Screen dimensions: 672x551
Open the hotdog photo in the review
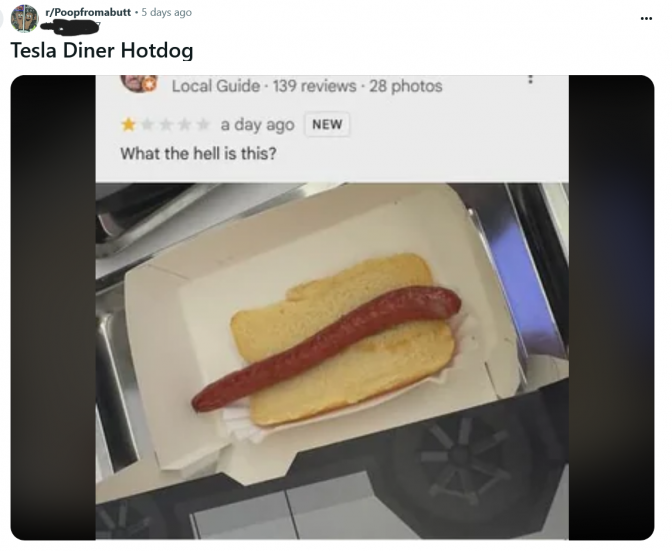pyautogui.click(x=332, y=361)
